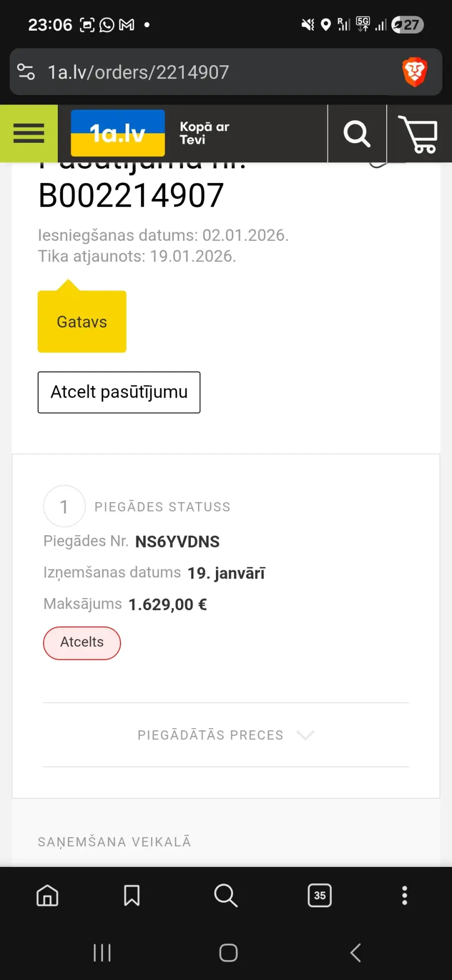Tap the delivery number NS6YVDNS
This screenshot has width=452, height=980.
coord(177,541)
